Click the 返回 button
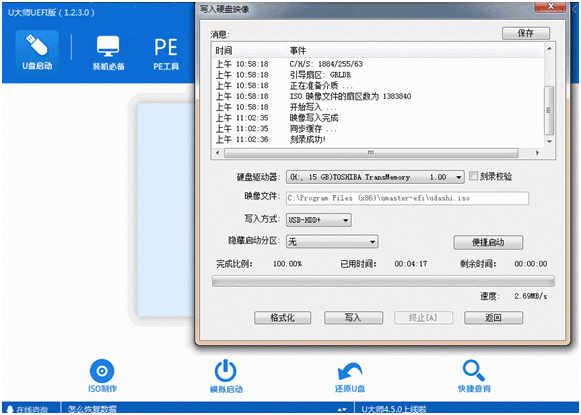This screenshot has width=581, height=415. pos(493,318)
